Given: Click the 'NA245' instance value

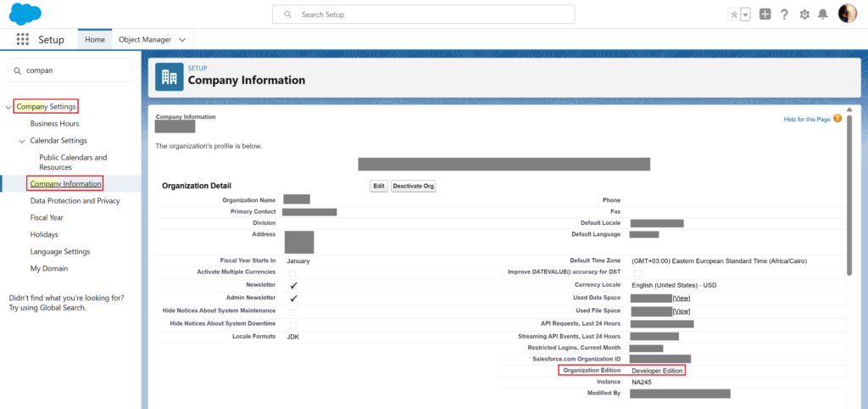Looking at the screenshot, I should [643, 382].
